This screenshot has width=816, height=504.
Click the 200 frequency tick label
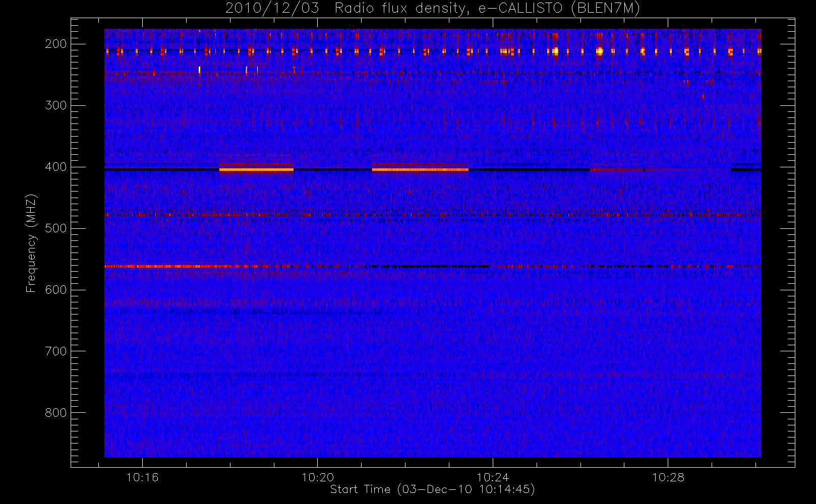click(56, 44)
